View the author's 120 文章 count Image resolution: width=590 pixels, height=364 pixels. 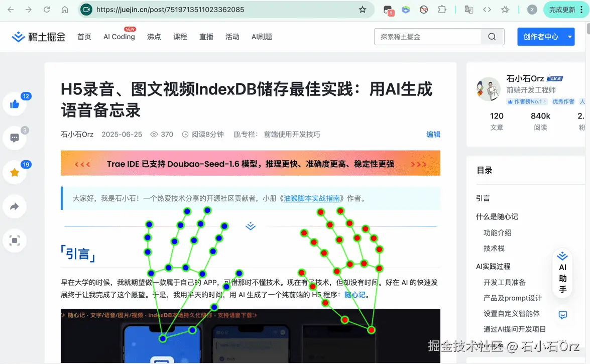pos(497,121)
